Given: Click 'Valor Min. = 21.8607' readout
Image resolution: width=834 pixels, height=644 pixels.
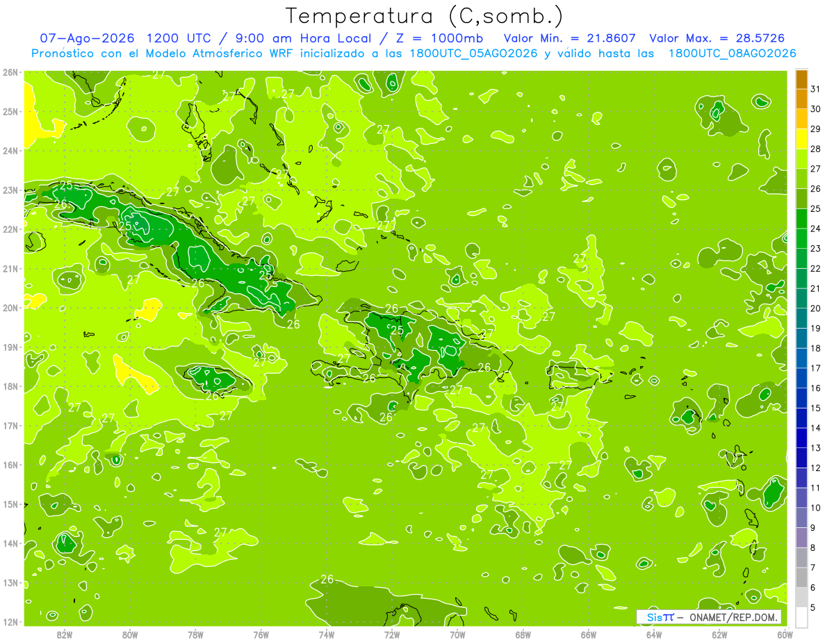Looking at the screenshot, I should 569,38.
